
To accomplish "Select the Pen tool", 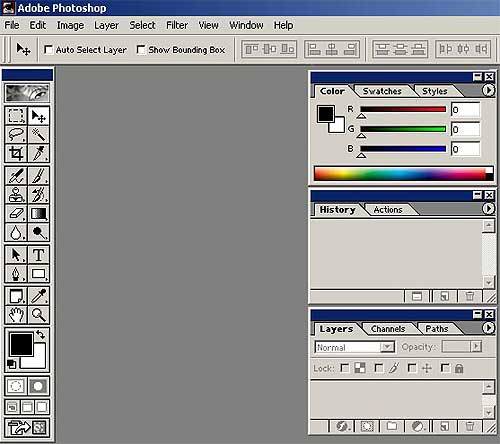I will (x=16, y=274).
